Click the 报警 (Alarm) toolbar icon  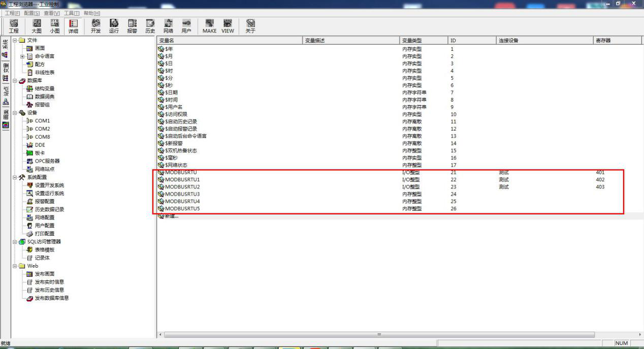(x=132, y=26)
